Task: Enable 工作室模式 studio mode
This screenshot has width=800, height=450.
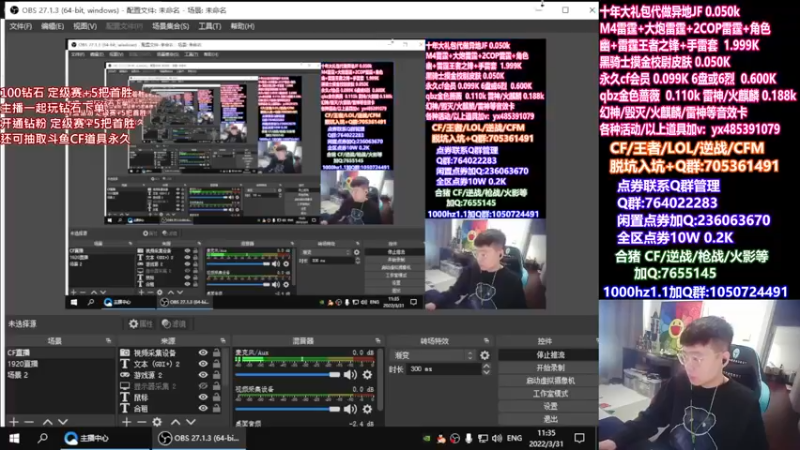Action: pyautogui.click(x=550, y=394)
